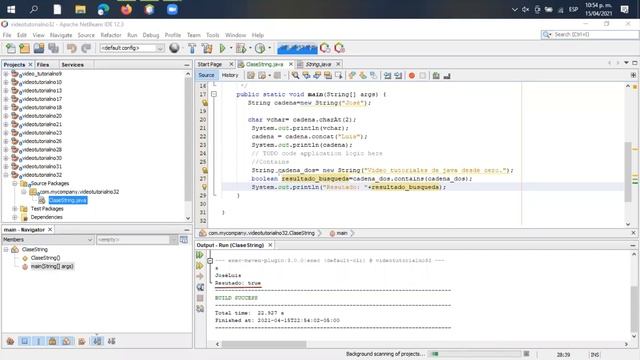640x360 pixels.
Task: Toggle Show Inner Classes Navigator filter
Action: (67, 341)
